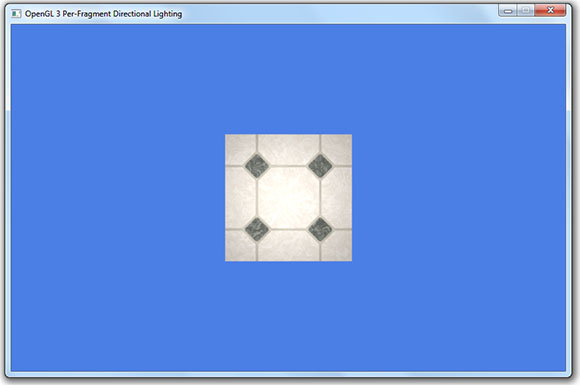This screenshot has height=385, width=580.
Task: Click the bottom-middle tile between the lower diamonds
Action: [289, 246]
